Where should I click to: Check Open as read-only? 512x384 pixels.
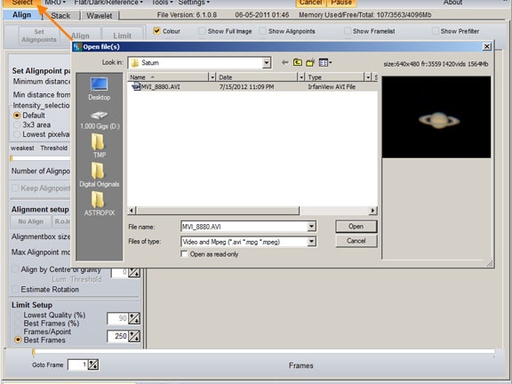184,254
